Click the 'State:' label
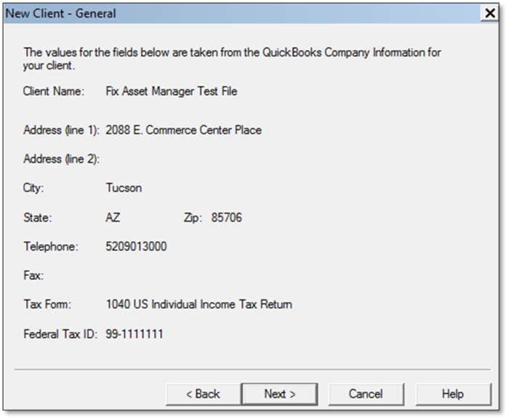509x420 pixels. point(38,217)
